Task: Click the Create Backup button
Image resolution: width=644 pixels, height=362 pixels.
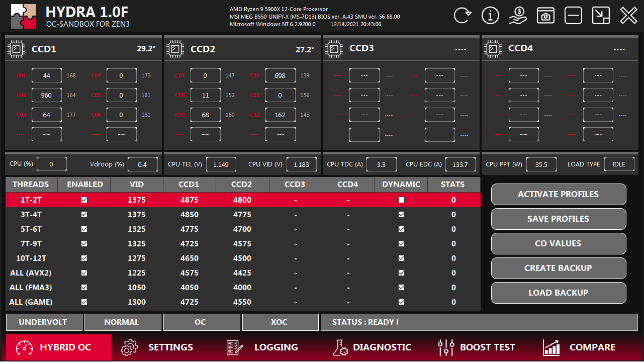Action: [559, 268]
